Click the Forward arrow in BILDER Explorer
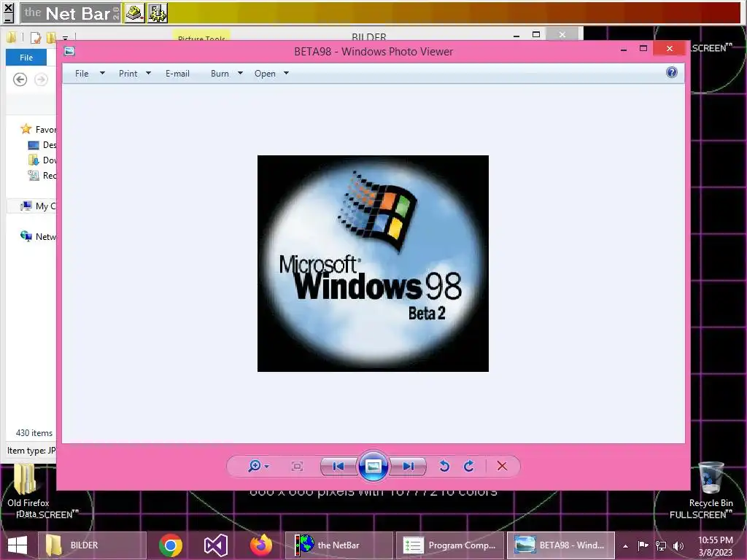The image size is (747, 560). [x=42, y=79]
